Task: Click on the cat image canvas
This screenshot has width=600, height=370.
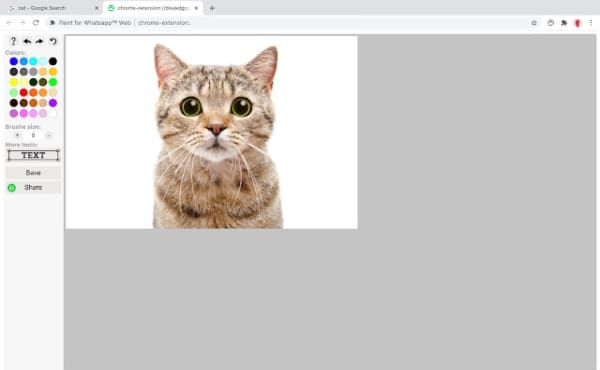Action: pos(211,132)
